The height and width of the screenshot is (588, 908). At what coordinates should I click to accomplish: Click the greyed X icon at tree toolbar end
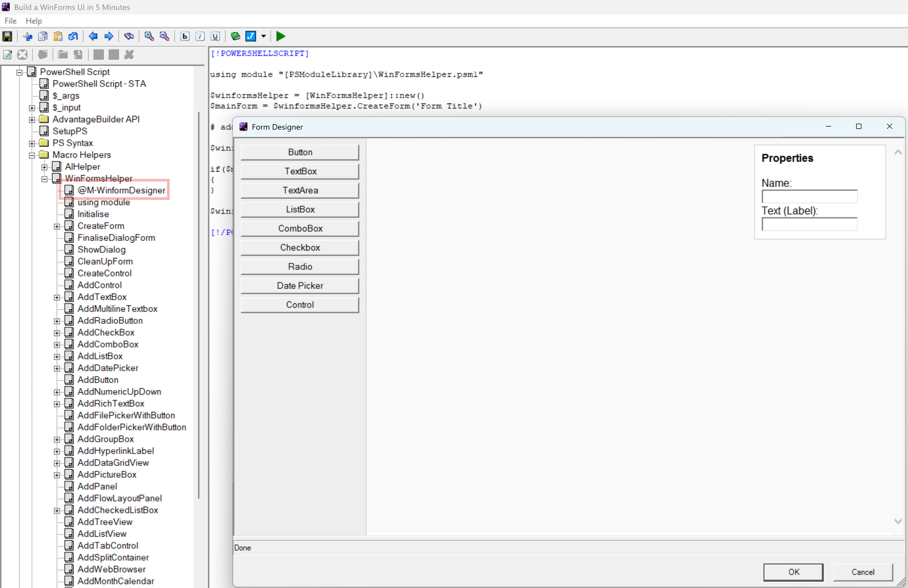pyautogui.click(x=129, y=54)
